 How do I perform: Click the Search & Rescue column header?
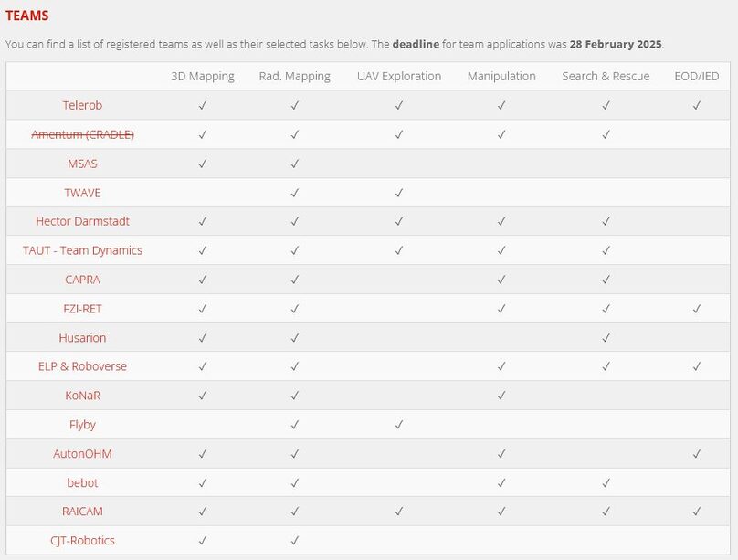[x=606, y=76]
